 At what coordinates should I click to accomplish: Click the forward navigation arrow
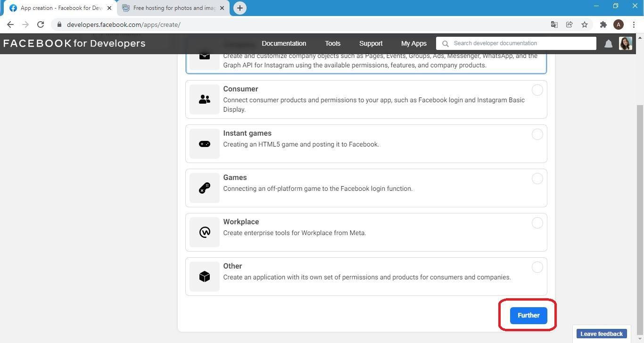point(25,24)
